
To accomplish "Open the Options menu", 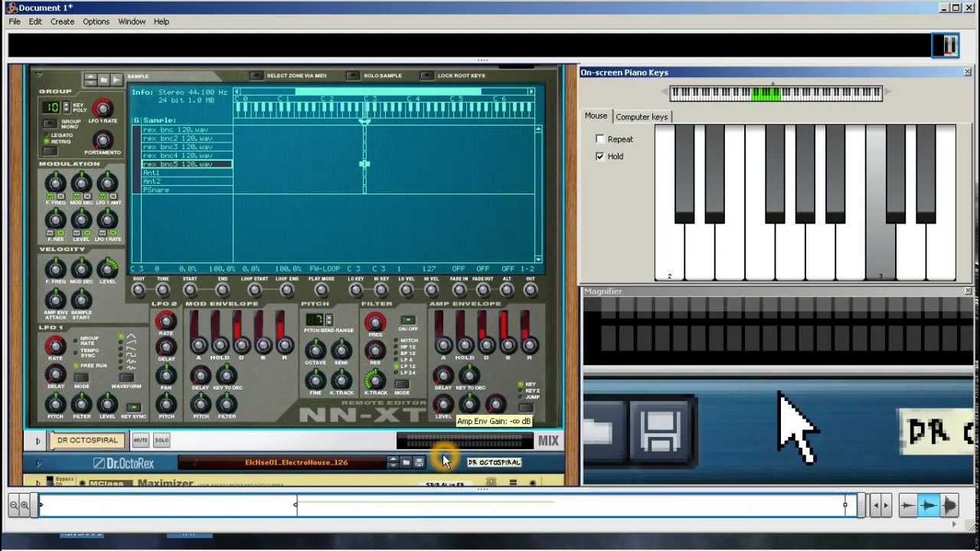I will [96, 21].
